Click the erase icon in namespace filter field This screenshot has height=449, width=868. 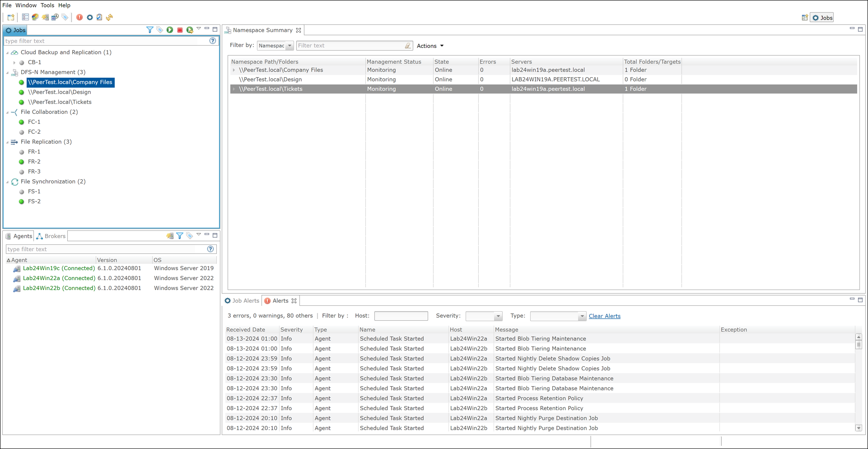[x=407, y=46]
